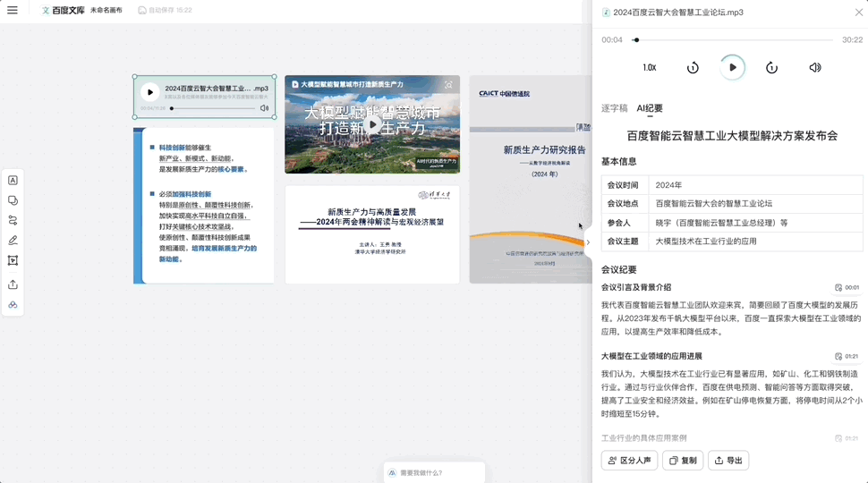This screenshot has width=868, height=483.
Task: Select the 科技创新 blue slide card
Action: (x=204, y=206)
